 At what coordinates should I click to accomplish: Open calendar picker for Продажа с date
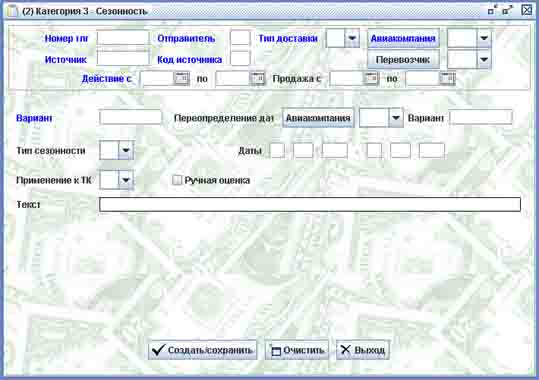371,78
